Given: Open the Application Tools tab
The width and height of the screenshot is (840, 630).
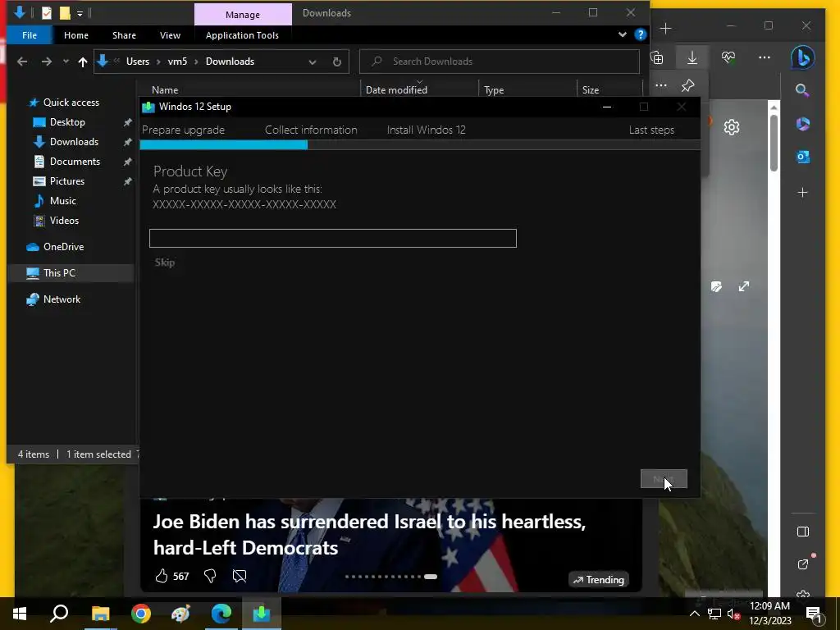Looking at the screenshot, I should [242, 35].
